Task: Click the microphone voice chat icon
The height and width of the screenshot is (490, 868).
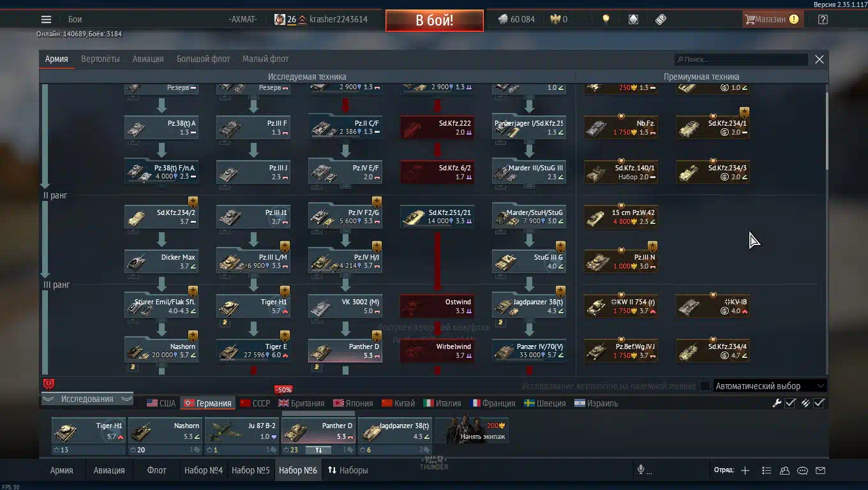Action: [640, 470]
